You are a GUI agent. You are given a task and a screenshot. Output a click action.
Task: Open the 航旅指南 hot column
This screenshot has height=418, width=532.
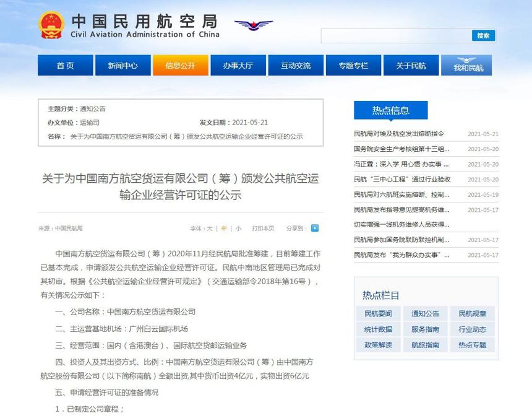[425, 345]
